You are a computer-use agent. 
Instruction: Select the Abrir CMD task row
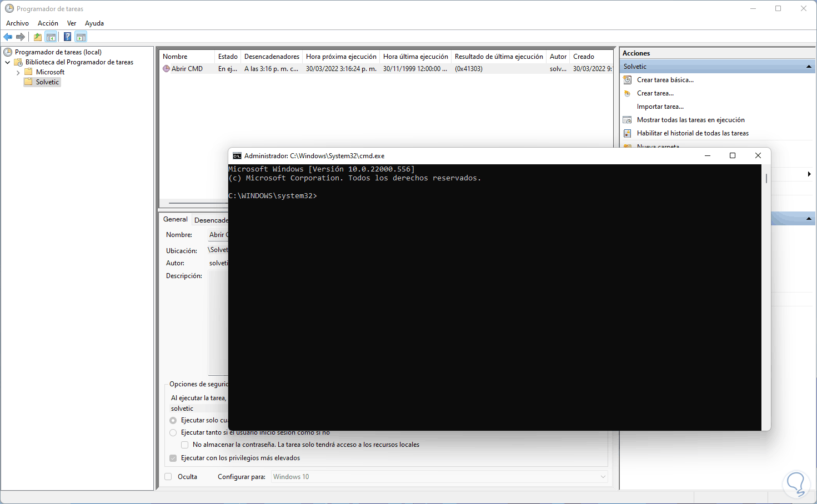coord(387,69)
